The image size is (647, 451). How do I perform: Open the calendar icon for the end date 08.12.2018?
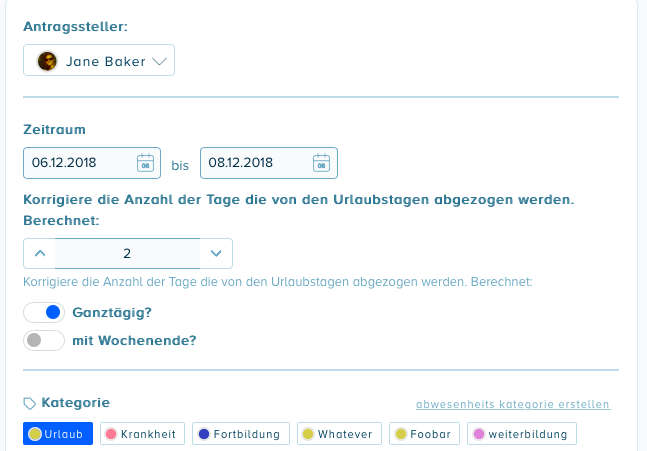[x=321, y=163]
